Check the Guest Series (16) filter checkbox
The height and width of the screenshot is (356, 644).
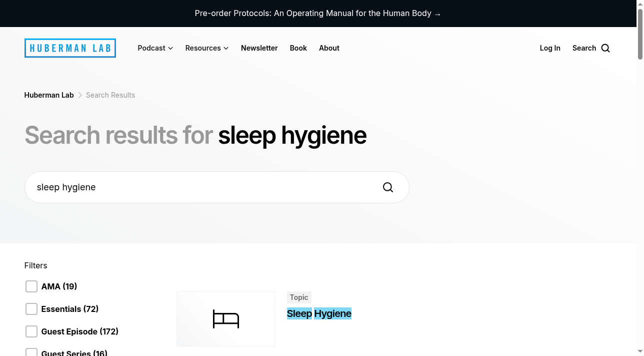coord(31,352)
